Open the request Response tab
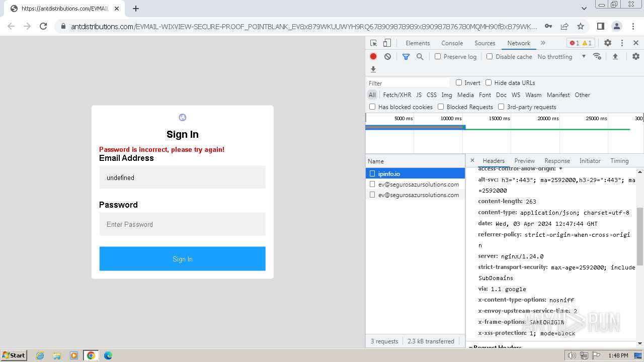This screenshot has width=644, height=362. click(x=557, y=161)
